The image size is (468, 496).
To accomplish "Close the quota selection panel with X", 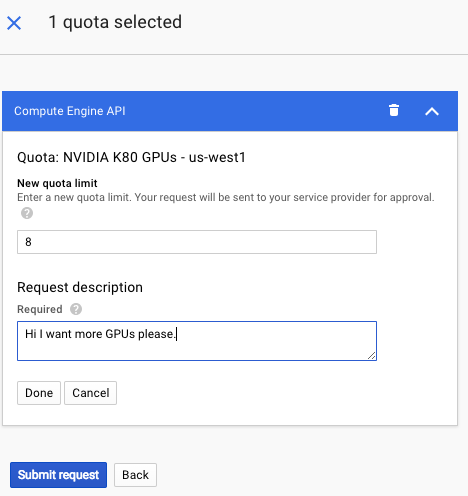I will click(14, 23).
